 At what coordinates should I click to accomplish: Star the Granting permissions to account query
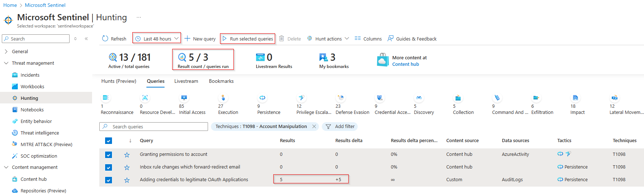(x=127, y=155)
